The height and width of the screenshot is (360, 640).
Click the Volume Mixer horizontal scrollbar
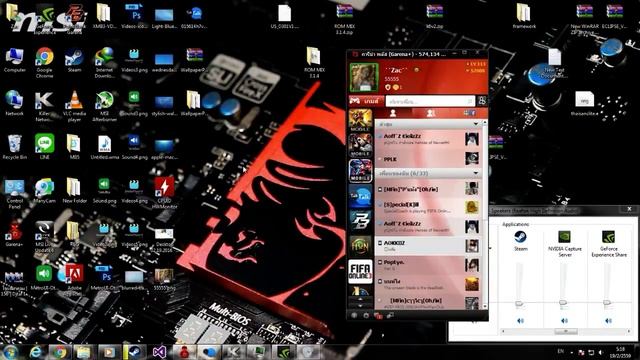tap(565, 331)
